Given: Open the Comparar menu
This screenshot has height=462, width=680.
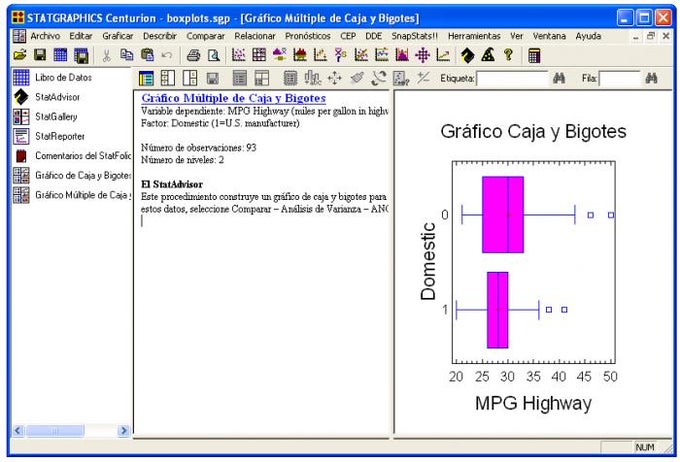Looking at the screenshot, I should point(206,36).
